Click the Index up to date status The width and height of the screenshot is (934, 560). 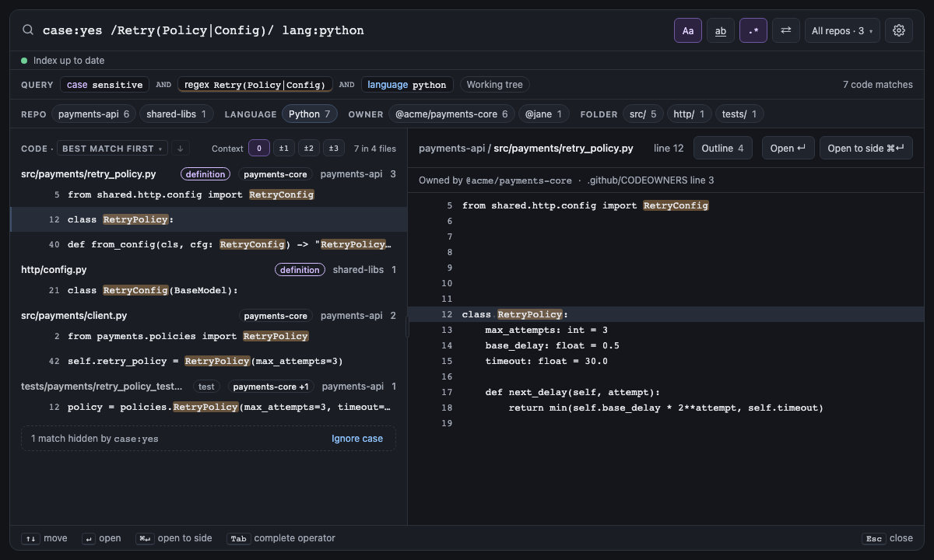(63, 61)
